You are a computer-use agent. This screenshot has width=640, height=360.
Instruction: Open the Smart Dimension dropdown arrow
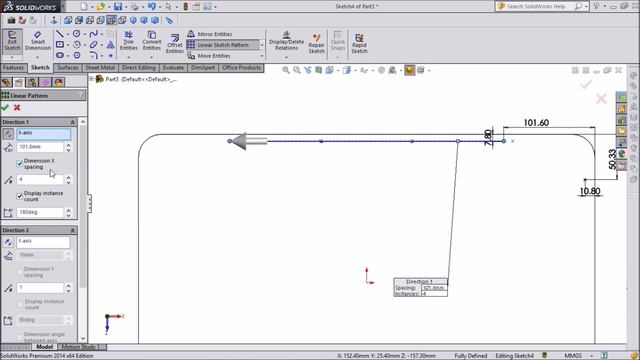(x=38, y=57)
